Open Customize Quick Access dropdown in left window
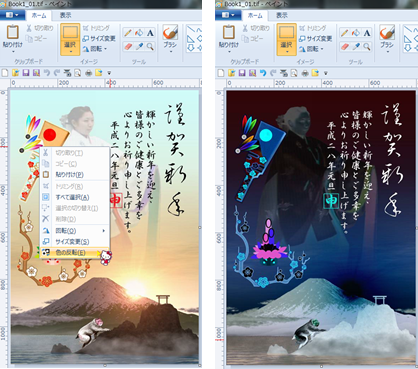The image size is (418, 369). (x=109, y=73)
